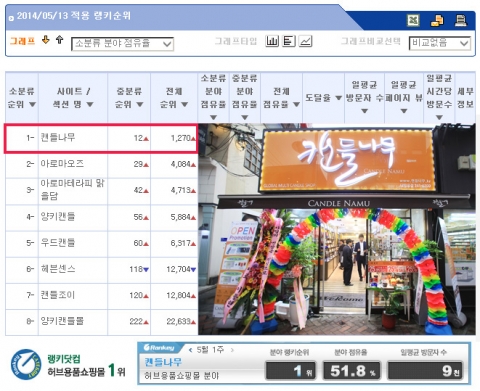Go to next week in Rankey widget
Screen dimensions: 480x391
(x=232, y=350)
